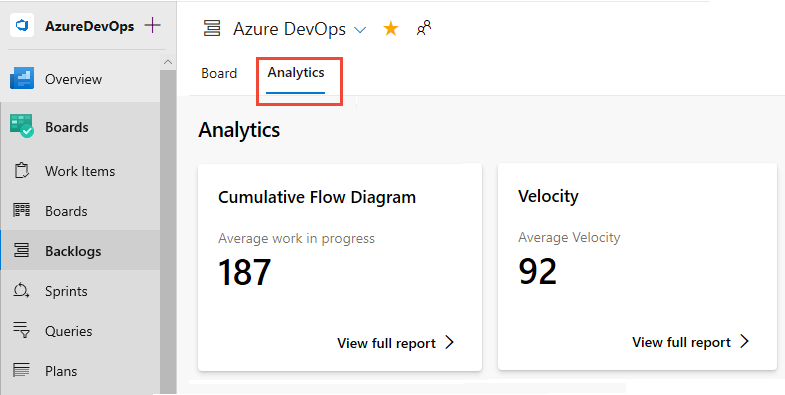Image resolution: width=785 pixels, height=395 pixels.
Task: Click the backlog icon beside the team name
Action: click(212, 29)
